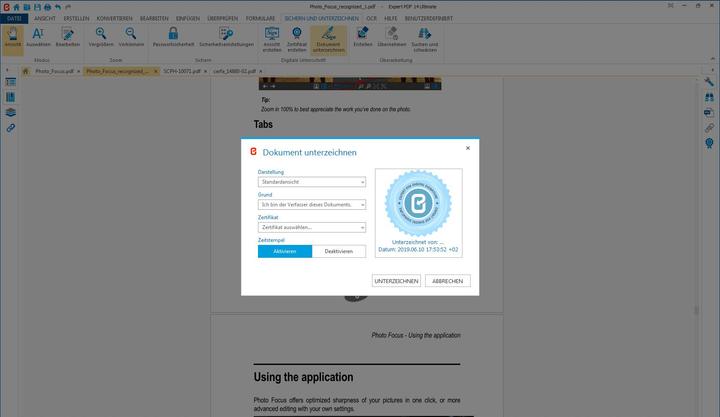Open the bookmarks panel in left sidebar
Screen dimensions: 720x417
(11, 97)
